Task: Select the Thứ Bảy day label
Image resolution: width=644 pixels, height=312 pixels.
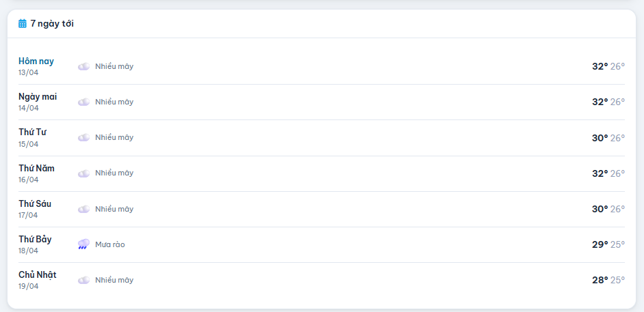Action: coord(35,239)
